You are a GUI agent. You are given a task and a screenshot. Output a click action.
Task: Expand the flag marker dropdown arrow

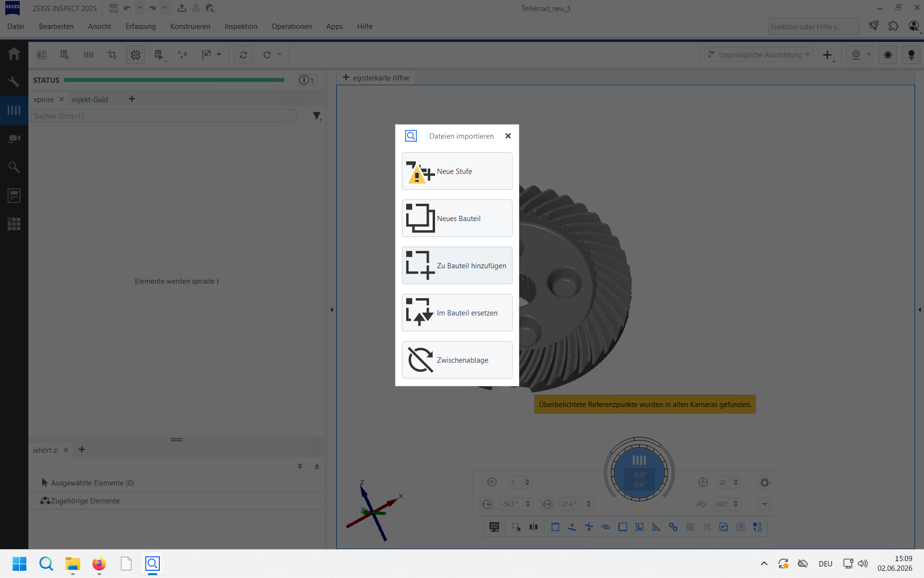219,55
